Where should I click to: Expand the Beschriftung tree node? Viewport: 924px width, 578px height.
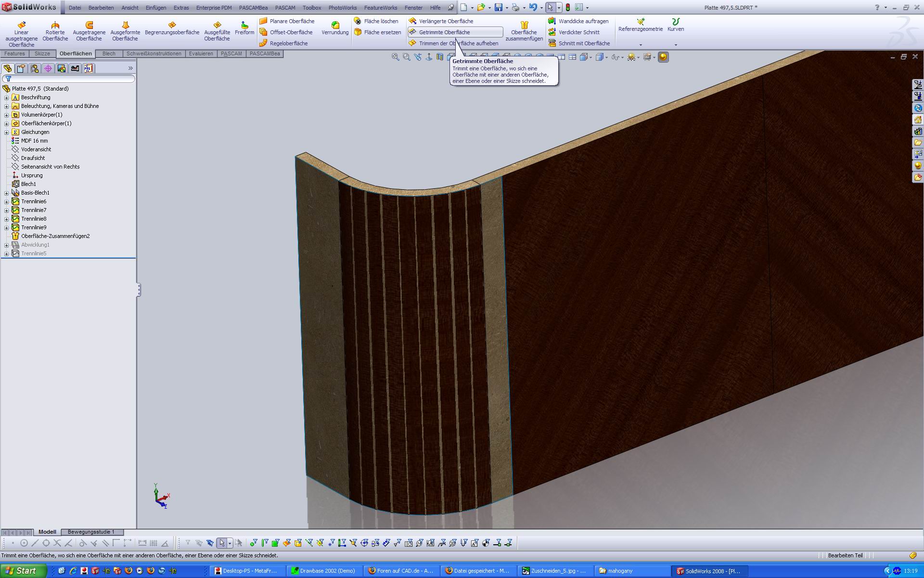(6, 97)
